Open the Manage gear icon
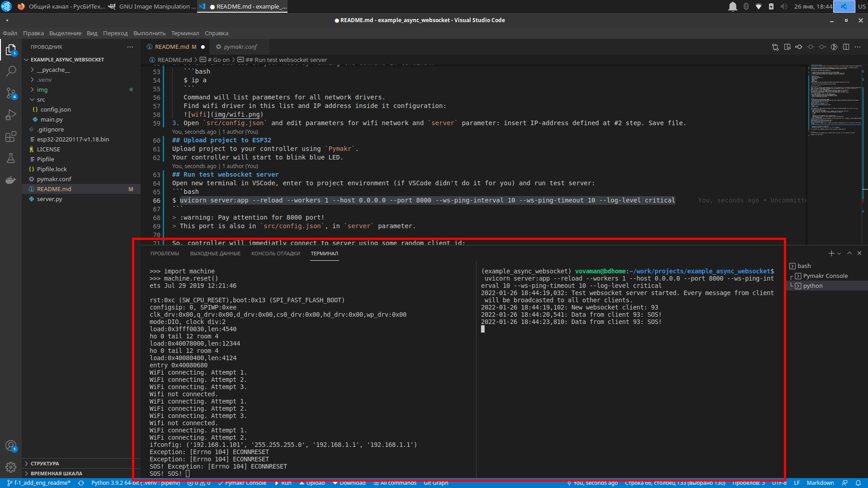This screenshot has width=868, height=488. point(11,467)
